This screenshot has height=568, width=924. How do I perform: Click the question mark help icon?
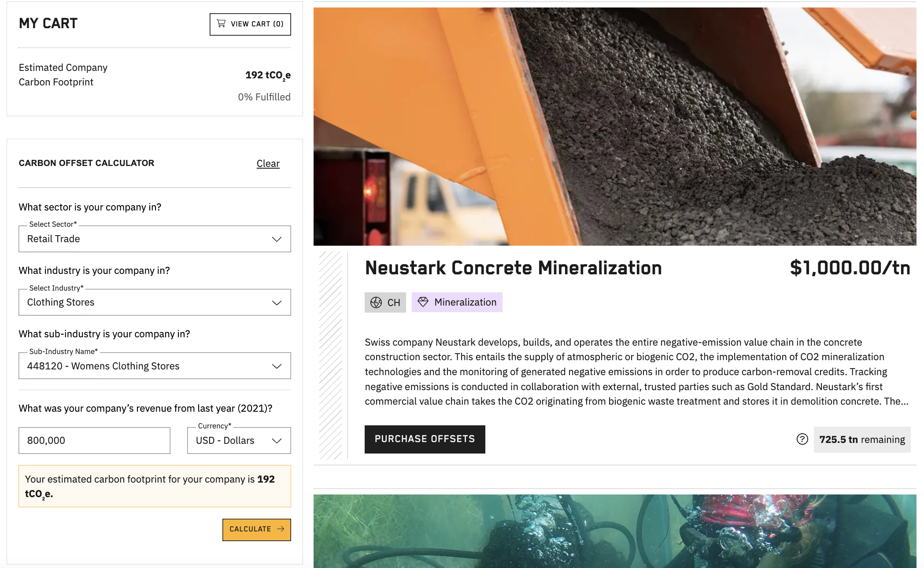point(802,439)
